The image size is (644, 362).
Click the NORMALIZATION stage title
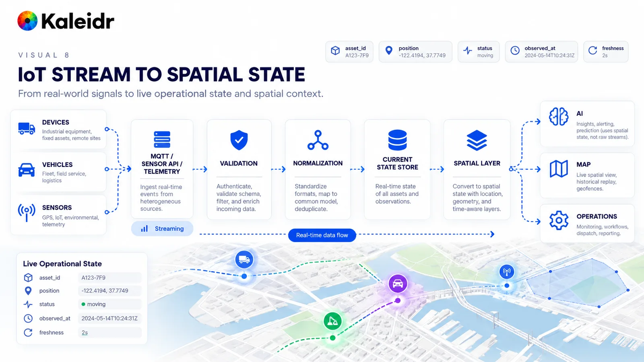point(318,163)
